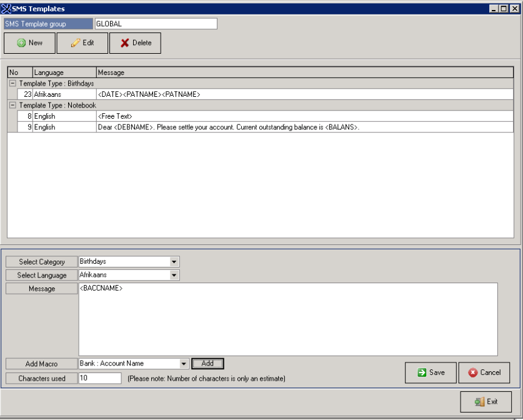
Task: Click inside the GLOBAL template group field
Action: click(x=155, y=23)
